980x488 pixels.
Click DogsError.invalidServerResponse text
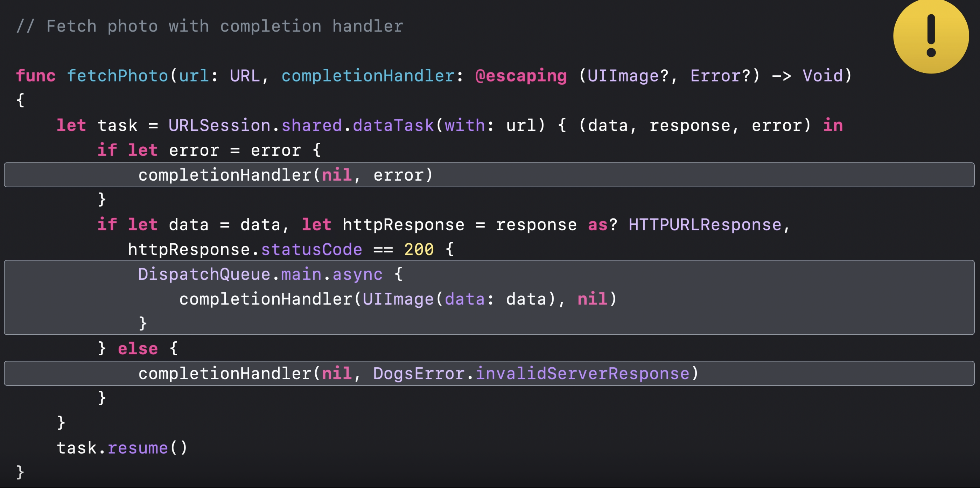tap(531, 374)
